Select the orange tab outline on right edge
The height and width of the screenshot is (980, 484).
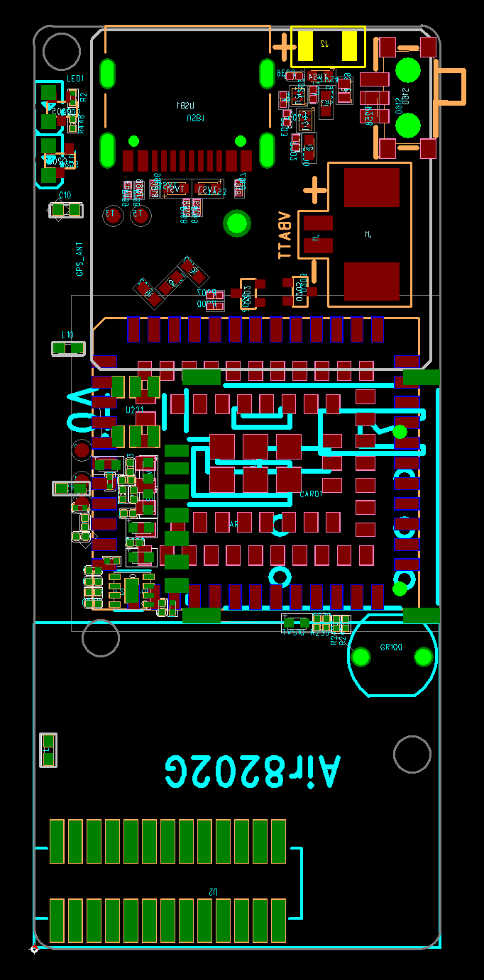pos(449,87)
